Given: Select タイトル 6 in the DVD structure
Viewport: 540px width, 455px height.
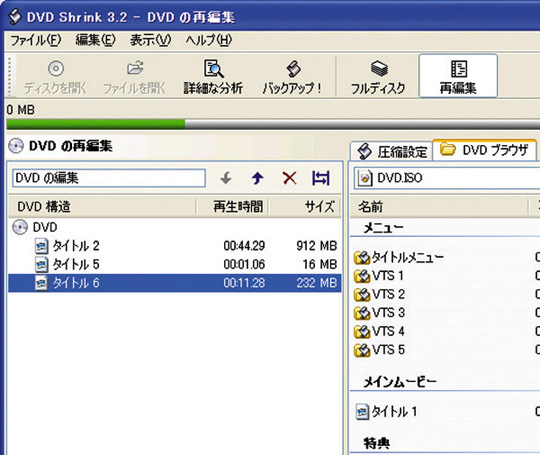Looking at the screenshot, I should click(175, 283).
